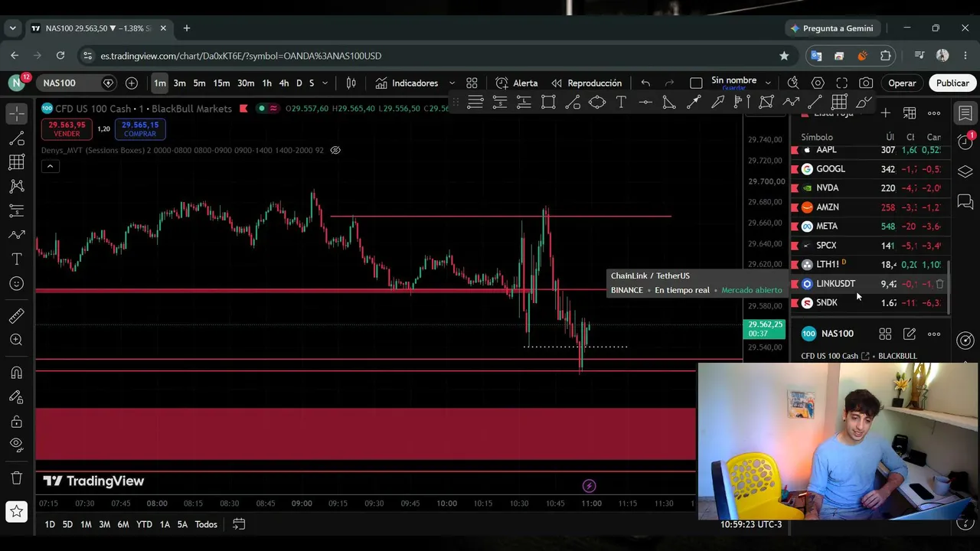The image size is (980, 551).
Task: Open the object tree layers icon
Action: (x=965, y=171)
